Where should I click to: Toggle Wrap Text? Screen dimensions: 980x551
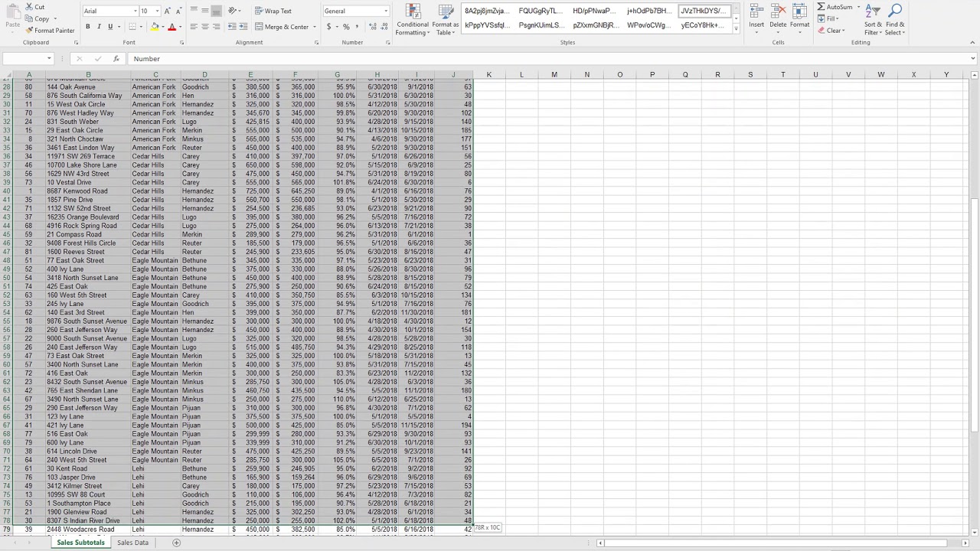pyautogui.click(x=273, y=11)
